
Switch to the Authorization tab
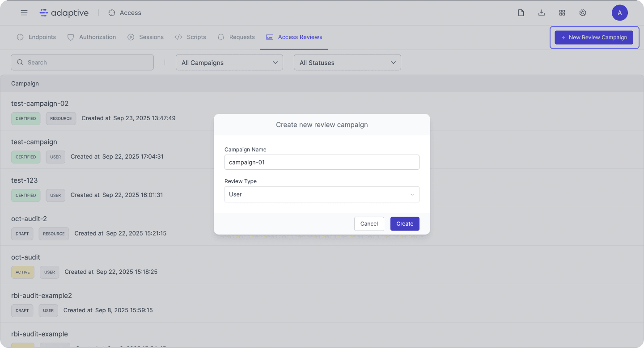point(92,37)
